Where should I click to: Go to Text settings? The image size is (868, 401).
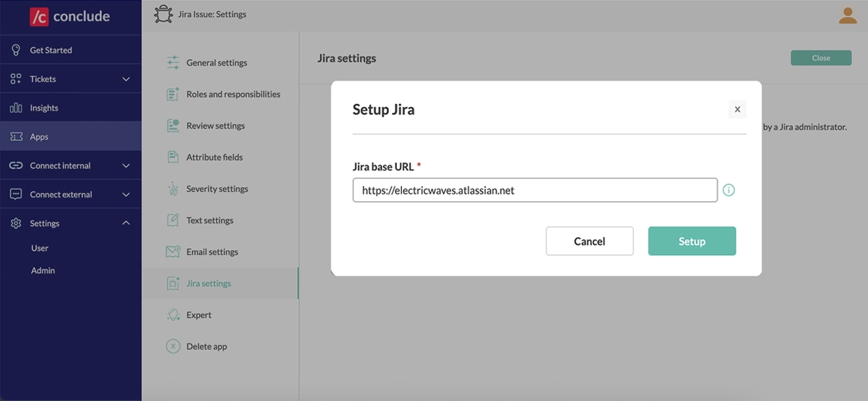pyautogui.click(x=210, y=220)
